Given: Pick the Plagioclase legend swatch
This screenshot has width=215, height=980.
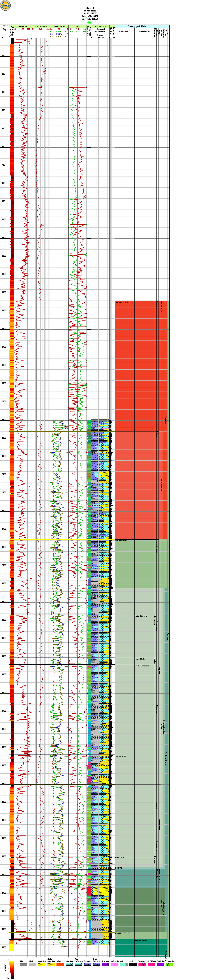Looking at the screenshot, I should 160,964.
